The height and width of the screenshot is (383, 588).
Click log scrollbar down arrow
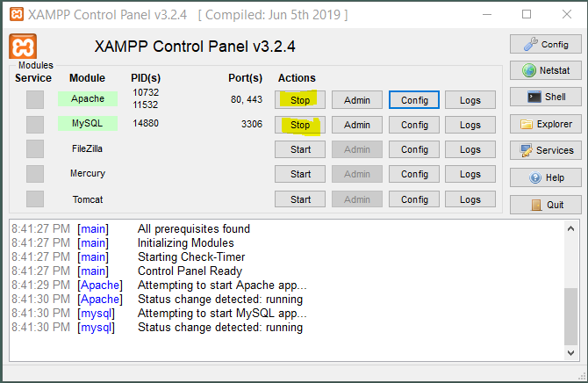pos(570,353)
